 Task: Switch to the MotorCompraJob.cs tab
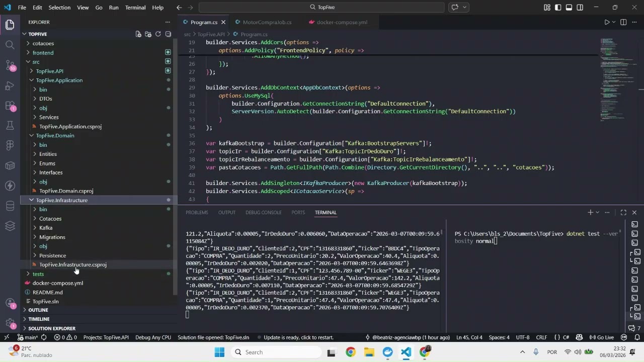tap(267, 22)
